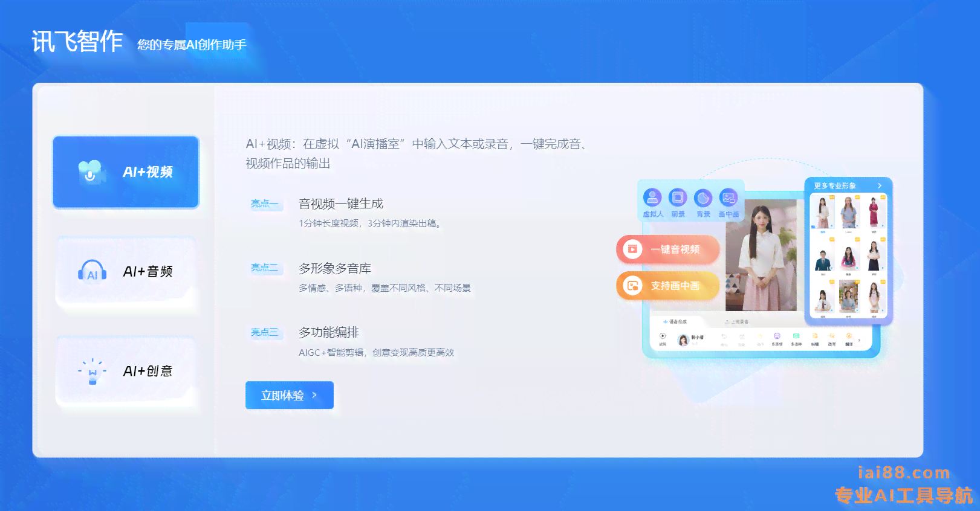Click the 支持画中画 pill button

click(x=668, y=285)
